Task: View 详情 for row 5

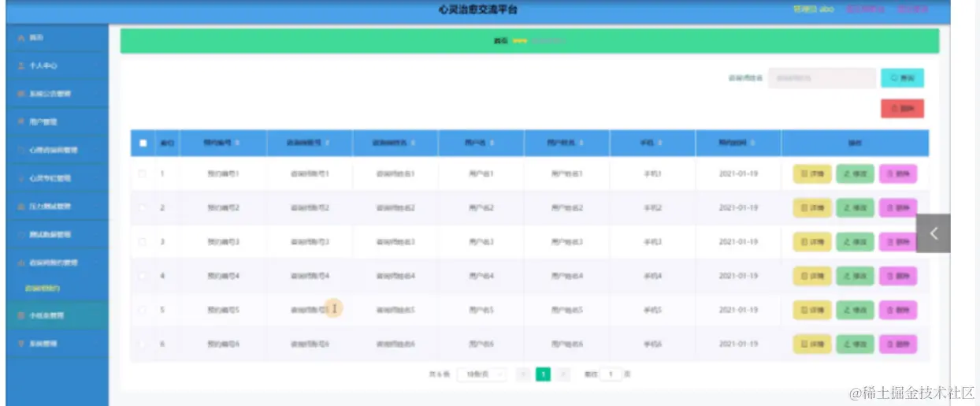Action: (812, 311)
